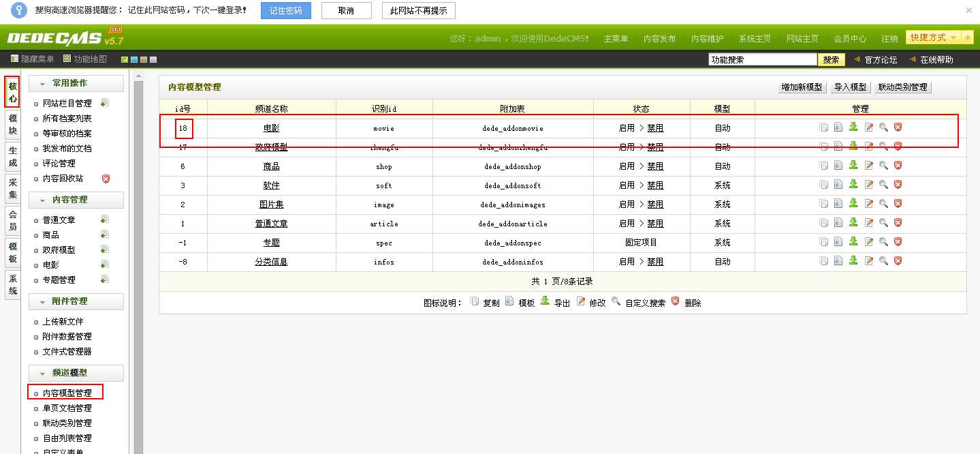Export the 分类信息 model
980x454 pixels.
853,261
